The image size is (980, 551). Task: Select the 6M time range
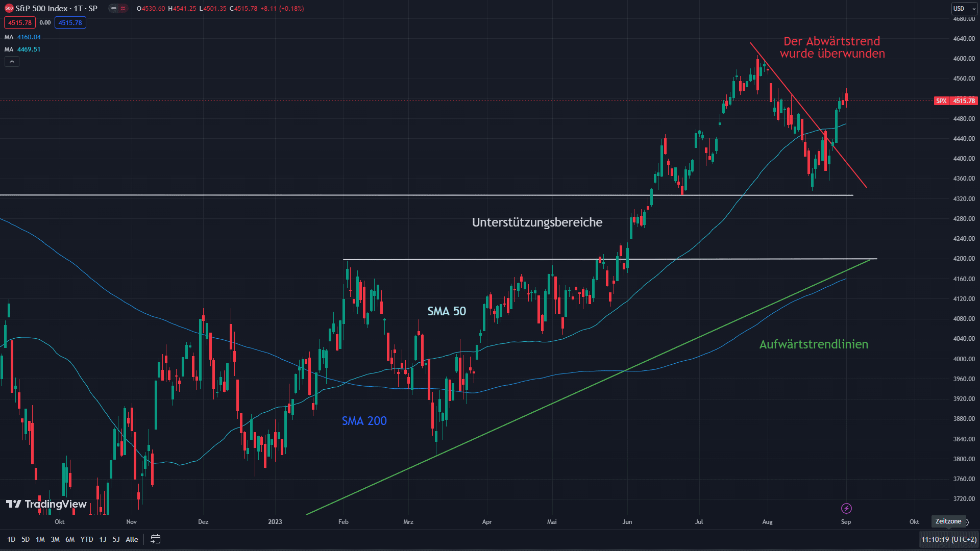point(70,539)
